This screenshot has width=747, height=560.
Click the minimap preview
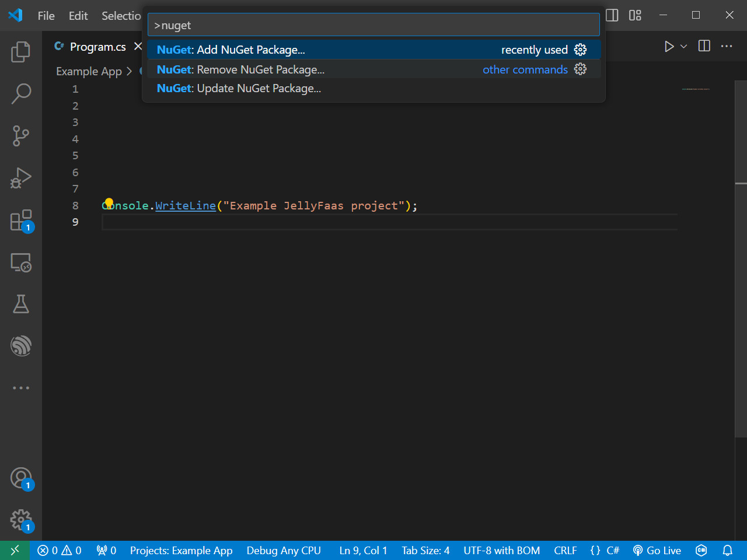point(696,89)
